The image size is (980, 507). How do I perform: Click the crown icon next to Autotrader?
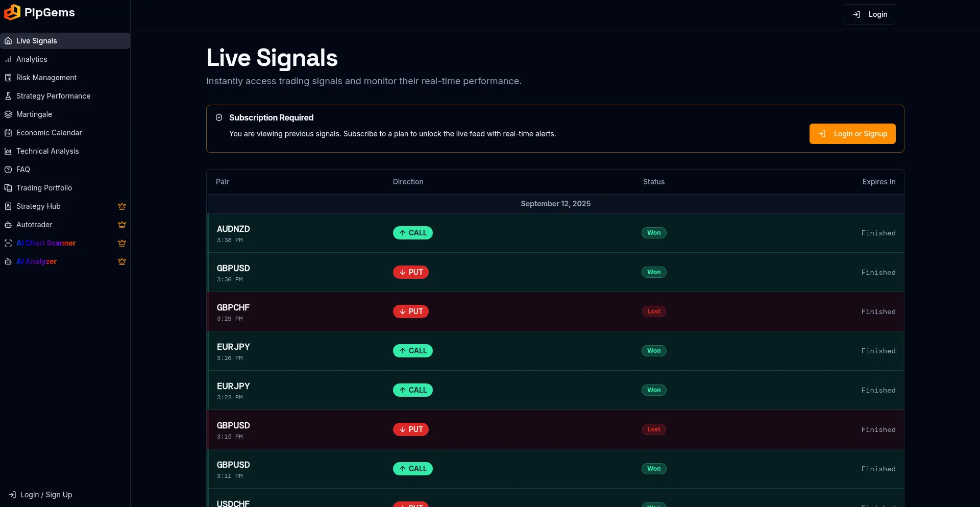122,225
